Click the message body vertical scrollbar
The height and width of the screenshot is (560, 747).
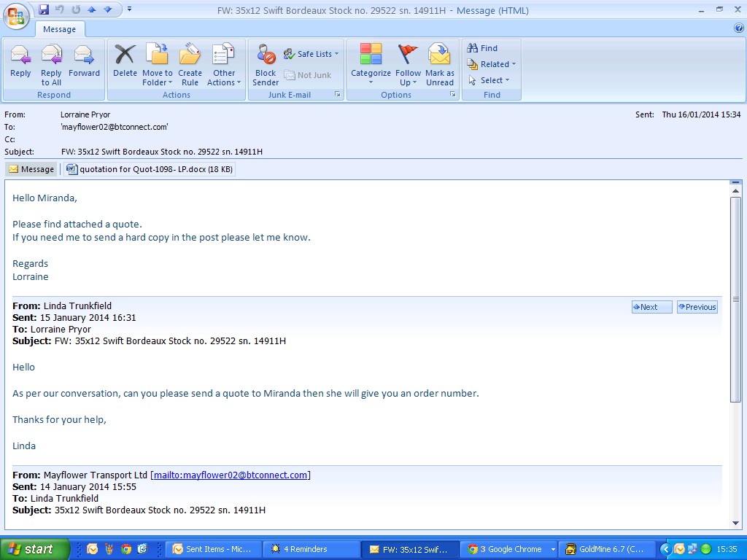[x=735, y=299]
